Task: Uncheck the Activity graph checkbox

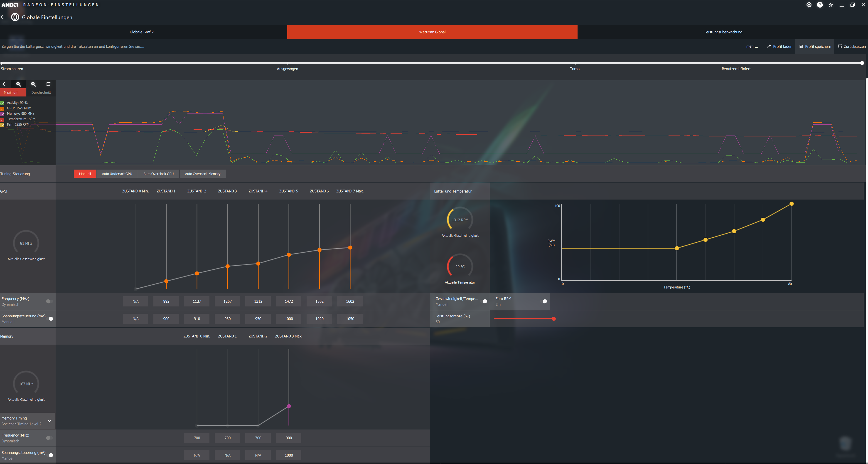Action: coord(2,103)
